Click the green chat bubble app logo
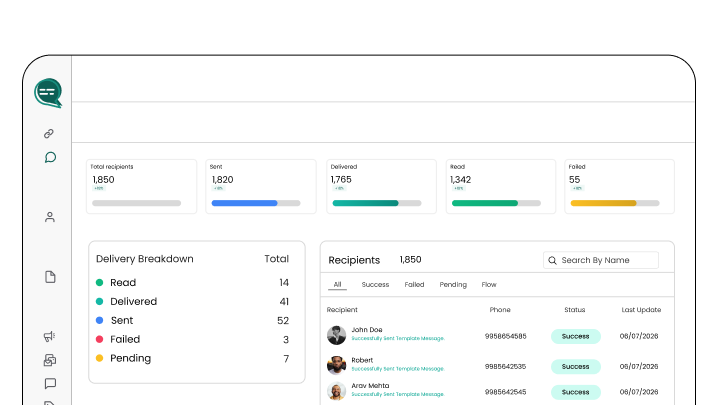Image resolution: width=720 pixels, height=405 pixels. (x=48, y=93)
